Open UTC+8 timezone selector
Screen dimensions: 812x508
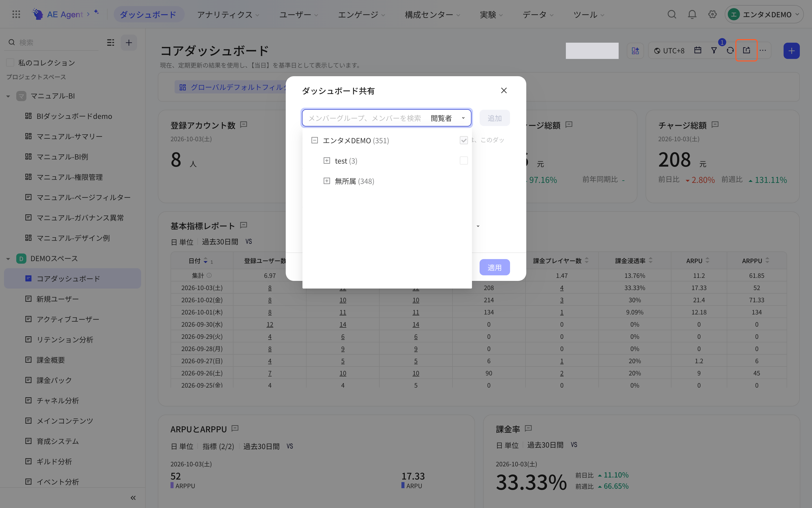[669, 51]
